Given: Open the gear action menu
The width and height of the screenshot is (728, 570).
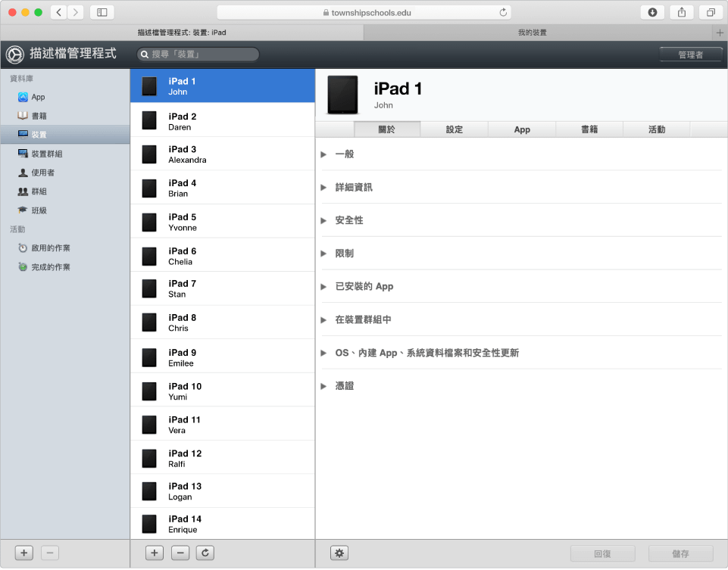Looking at the screenshot, I should point(339,553).
